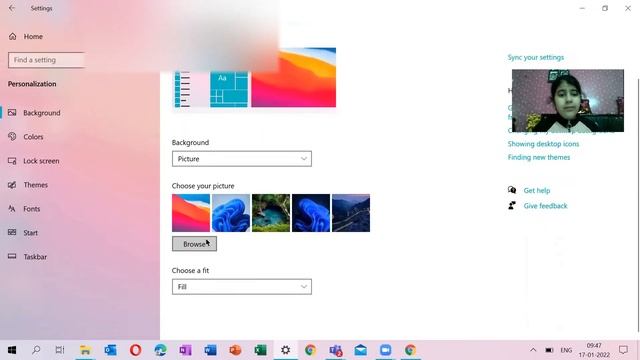Open Task View from taskbar
Viewport: 640px width, 360px height.
(x=60, y=350)
